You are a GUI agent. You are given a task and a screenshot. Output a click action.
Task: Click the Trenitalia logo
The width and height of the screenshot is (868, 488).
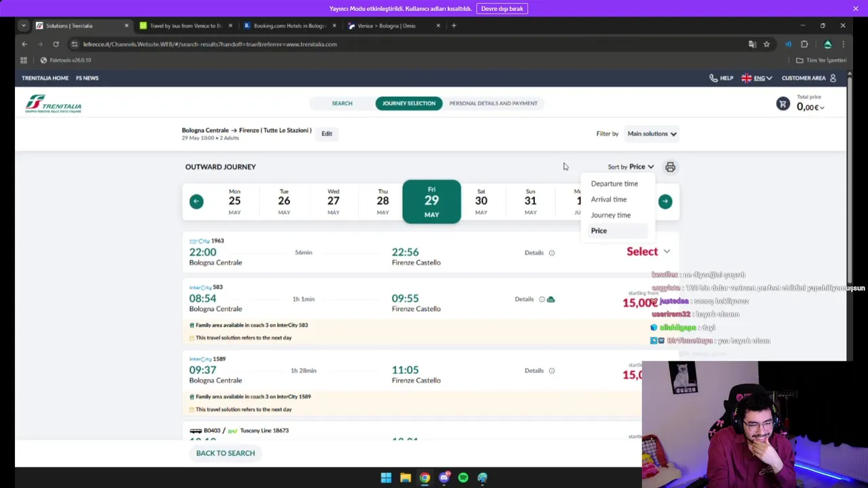coord(53,104)
